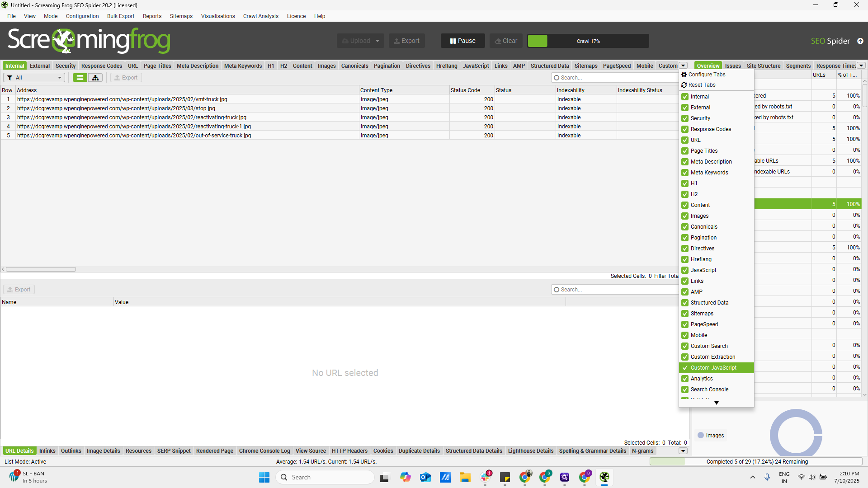
Task: Pause the crawl
Action: point(462,41)
